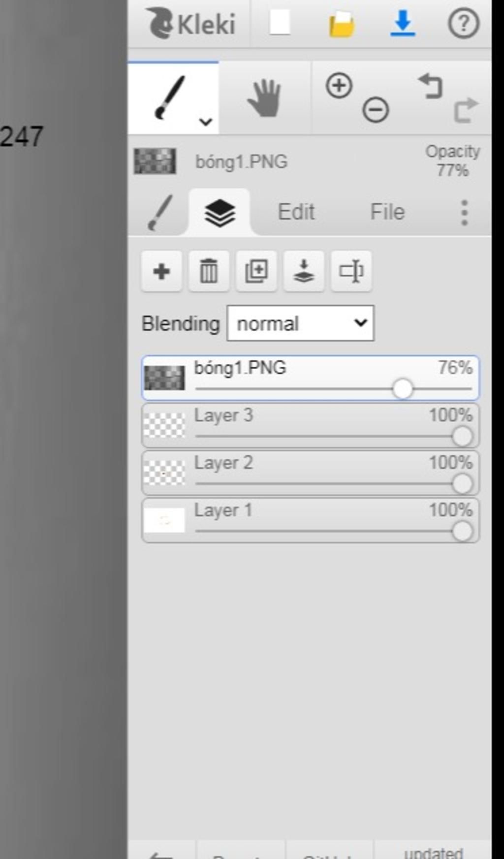Viewport: 504px width, 859px height.
Task: Delete the current layer with trash icon
Action: (209, 271)
